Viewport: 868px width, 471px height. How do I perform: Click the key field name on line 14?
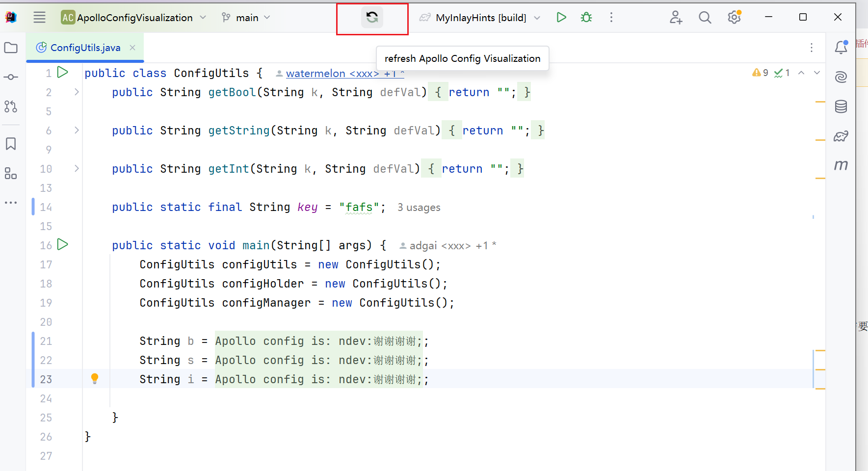pyautogui.click(x=308, y=207)
